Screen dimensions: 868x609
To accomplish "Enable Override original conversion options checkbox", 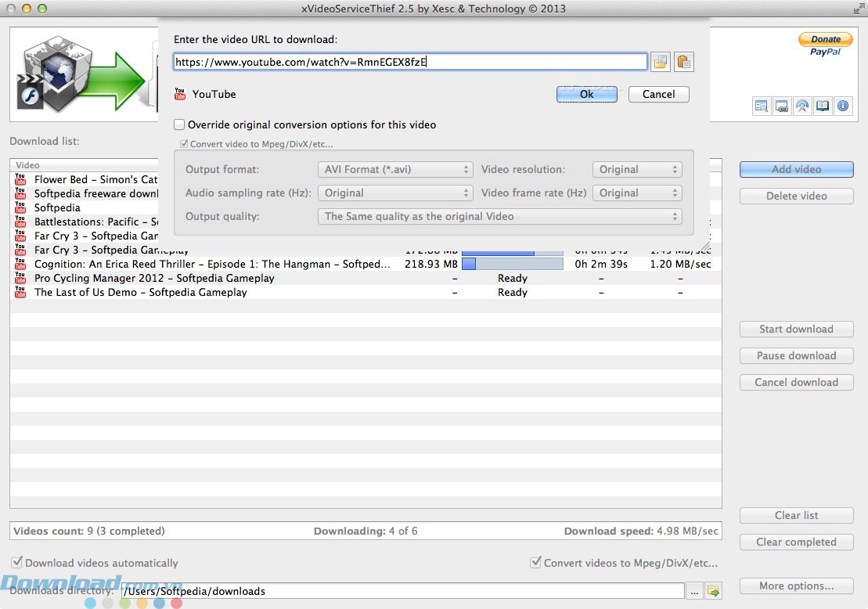I will click(x=179, y=124).
